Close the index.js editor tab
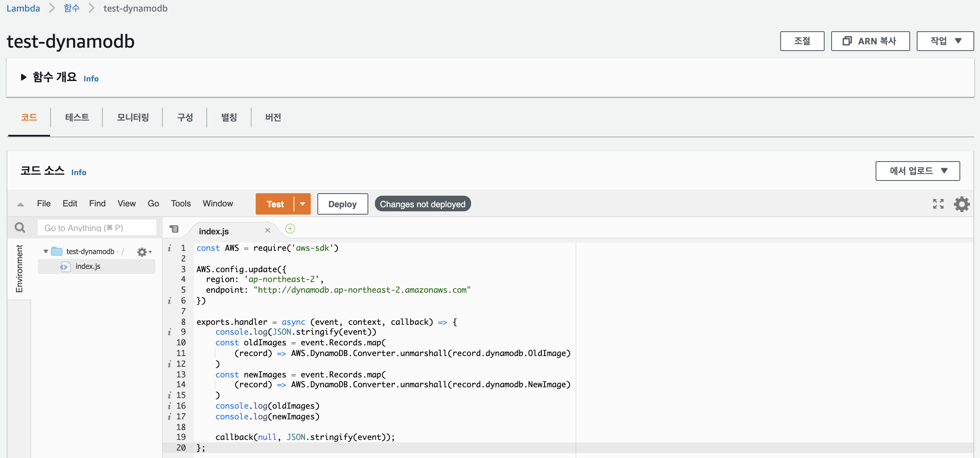 coord(268,231)
